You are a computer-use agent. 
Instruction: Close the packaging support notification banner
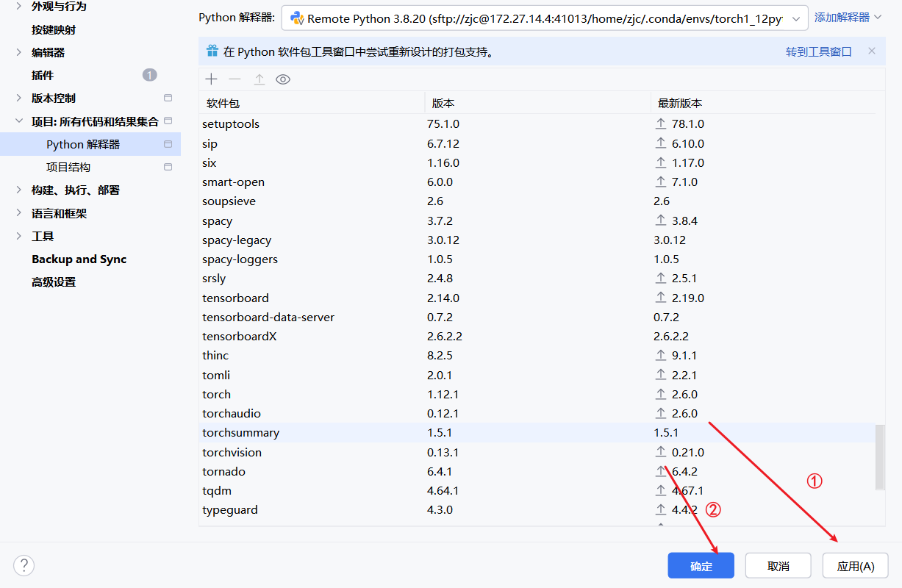pyautogui.click(x=872, y=51)
